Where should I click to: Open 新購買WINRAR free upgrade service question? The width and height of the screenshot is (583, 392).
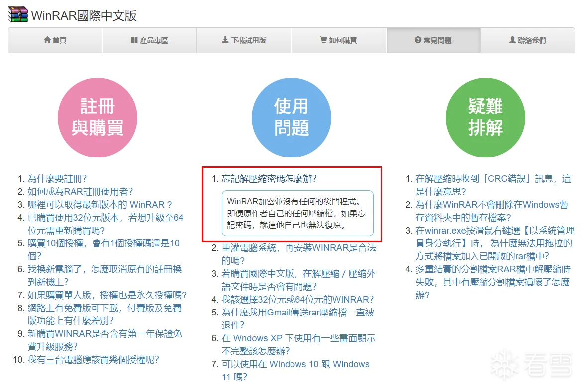coord(104,340)
